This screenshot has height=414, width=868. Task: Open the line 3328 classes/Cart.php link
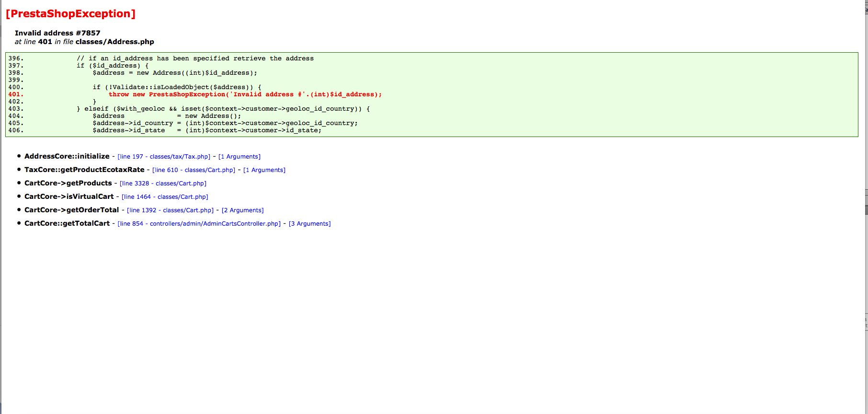click(x=163, y=184)
